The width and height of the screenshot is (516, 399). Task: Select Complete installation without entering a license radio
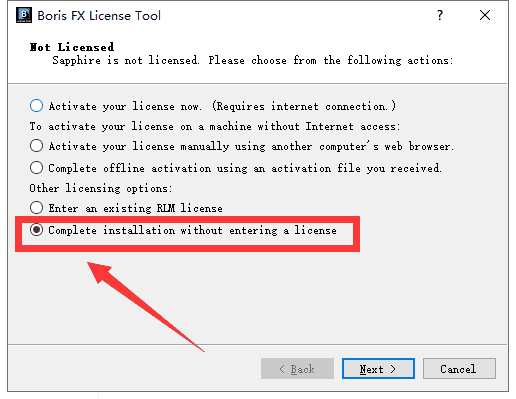pyautogui.click(x=36, y=230)
